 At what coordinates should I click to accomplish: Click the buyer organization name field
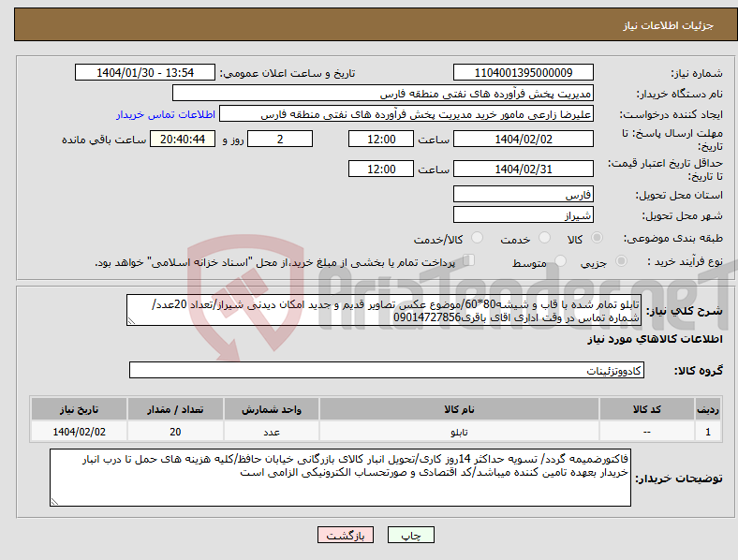tap(383, 93)
